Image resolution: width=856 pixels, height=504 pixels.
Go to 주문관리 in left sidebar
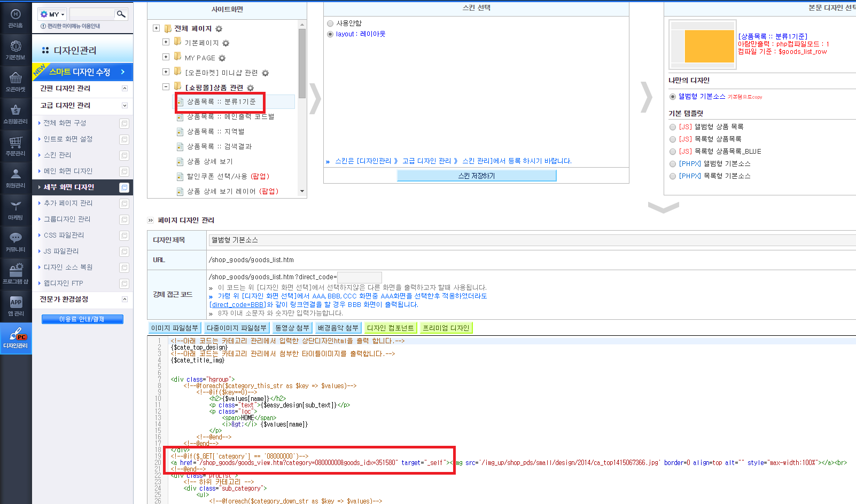click(x=15, y=146)
